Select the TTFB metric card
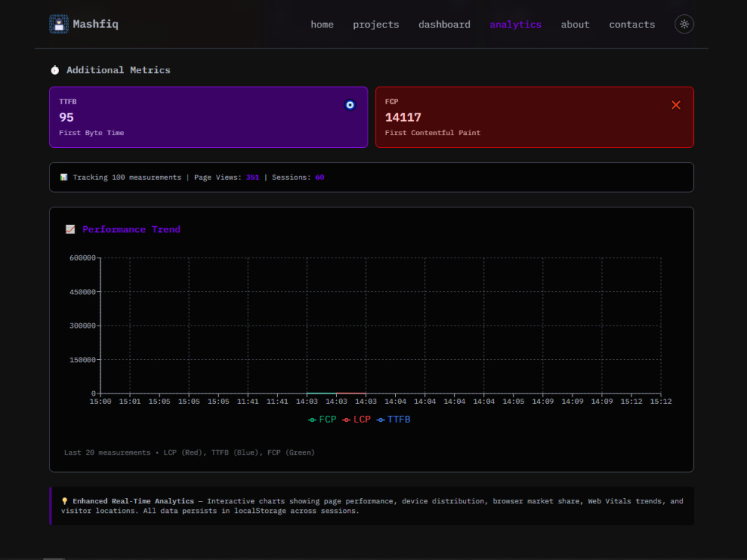This screenshot has height=560, width=747. coord(208,117)
